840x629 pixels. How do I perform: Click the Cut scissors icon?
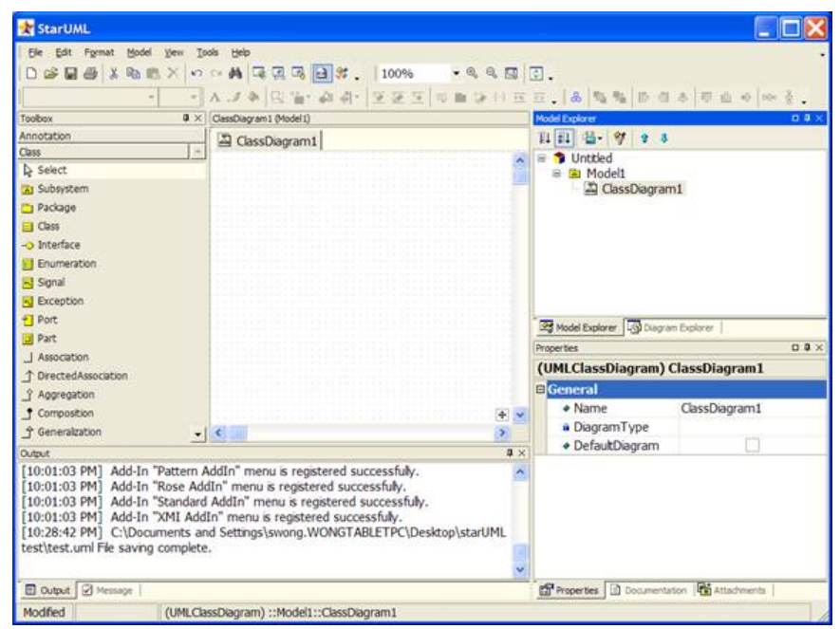point(114,73)
